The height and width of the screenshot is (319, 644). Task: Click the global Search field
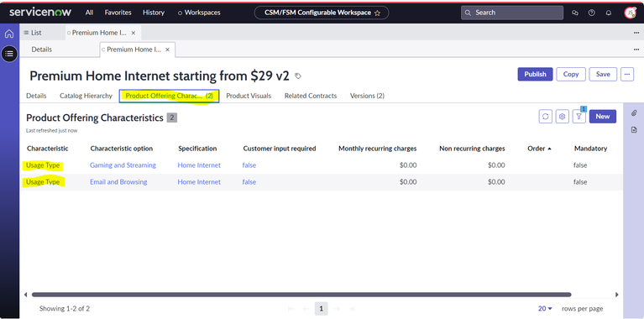click(x=511, y=13)
